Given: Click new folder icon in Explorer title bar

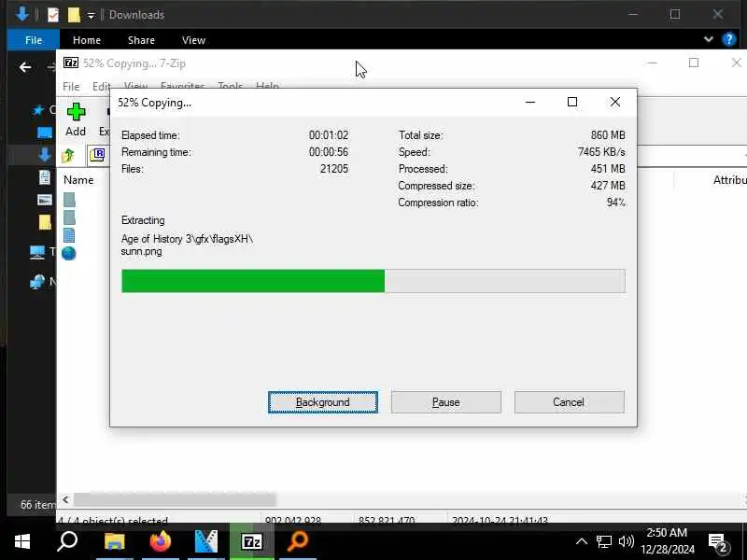Looking at the screenshot, I should 74,15.
